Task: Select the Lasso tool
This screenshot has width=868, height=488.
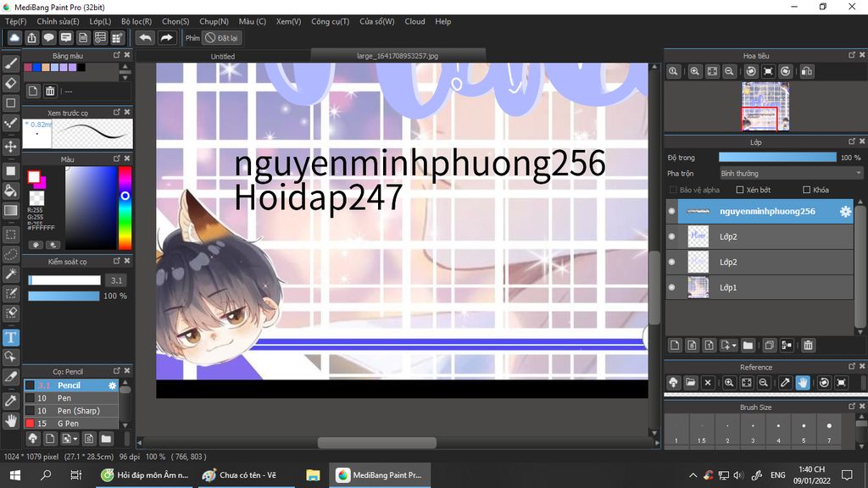Action: 10,254
